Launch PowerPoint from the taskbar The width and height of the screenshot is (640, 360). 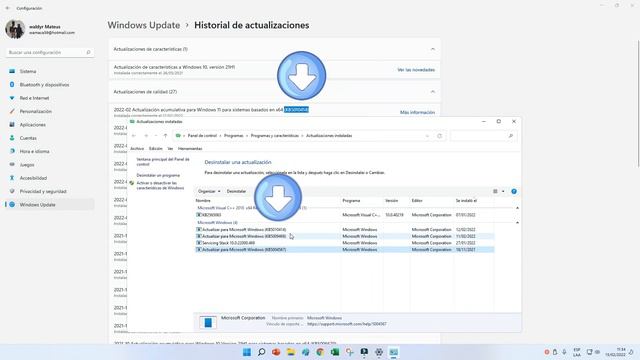[276, 352]
